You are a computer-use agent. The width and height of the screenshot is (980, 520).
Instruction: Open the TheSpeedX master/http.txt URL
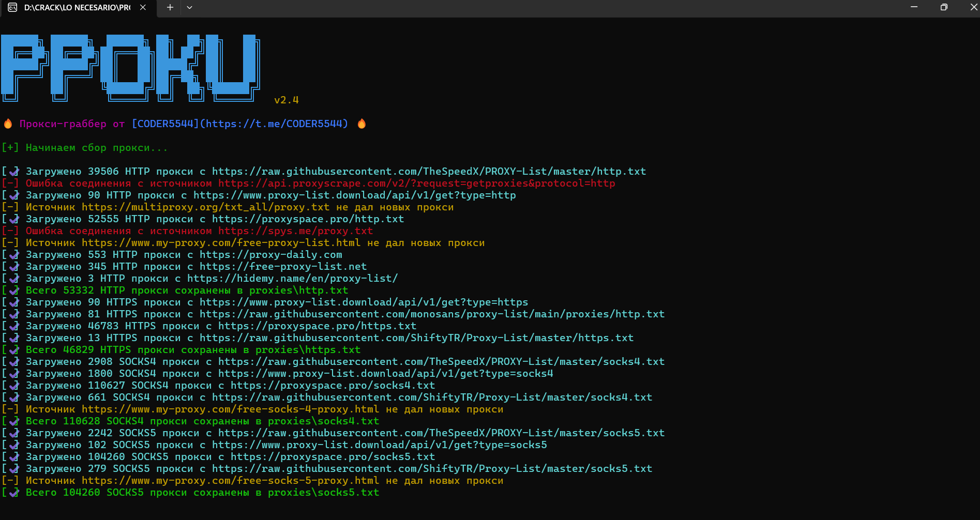[429, 171]
